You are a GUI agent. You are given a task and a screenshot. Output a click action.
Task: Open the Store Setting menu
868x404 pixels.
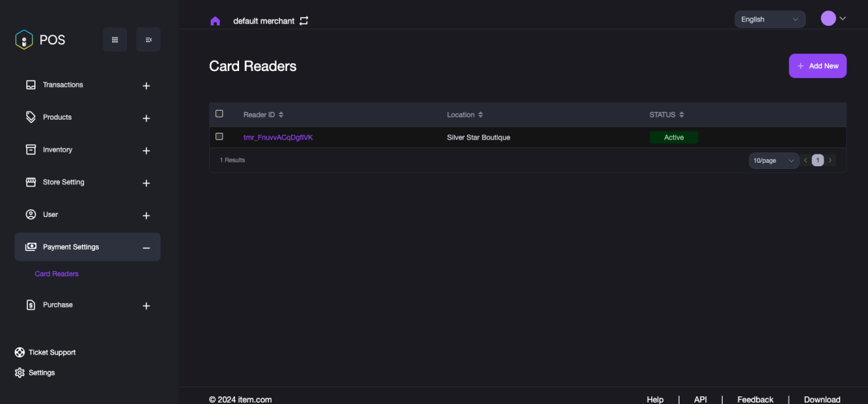(x=64, y=182)
